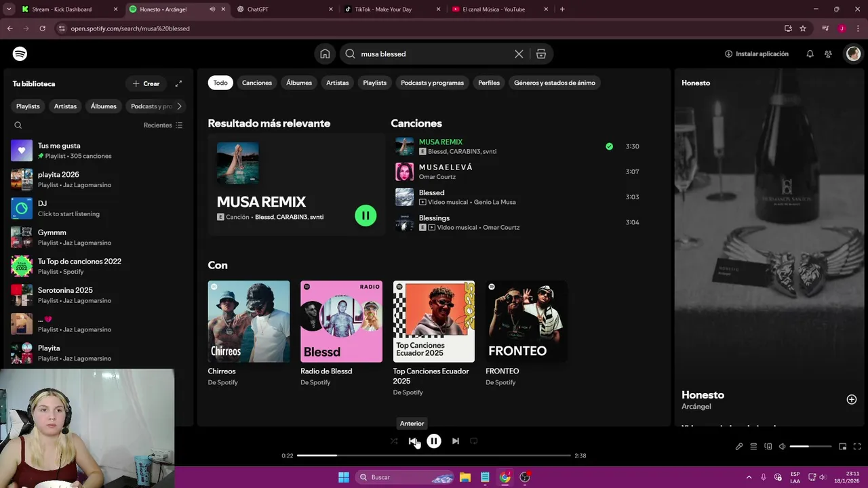The image size is (868, 488).
Task: Show more library filter chips
Action: 179,106
